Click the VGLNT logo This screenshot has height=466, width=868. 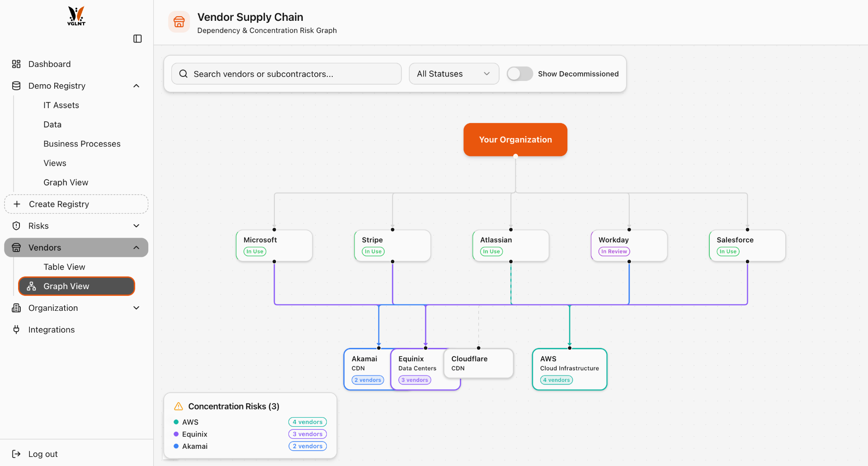pyautogui.click(x=76, y=16)
